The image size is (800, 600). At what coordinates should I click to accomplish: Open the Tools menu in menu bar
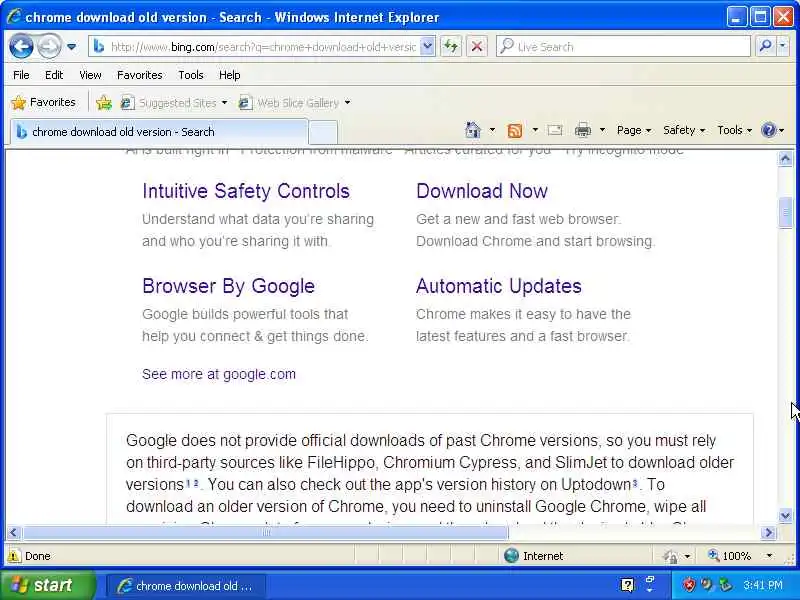point(190,75)
